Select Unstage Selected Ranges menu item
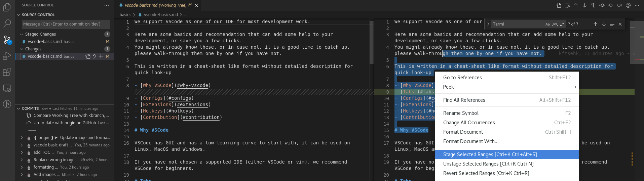644x181 pixels. (x=507, y=164)
